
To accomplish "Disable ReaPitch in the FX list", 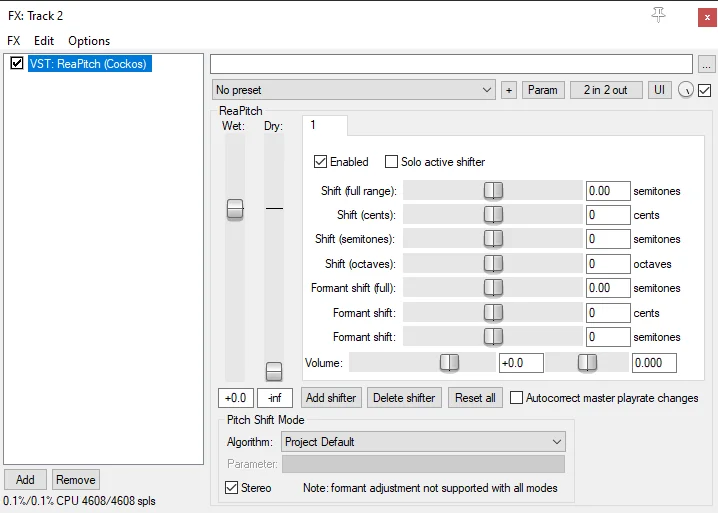I will click(17, 64).
